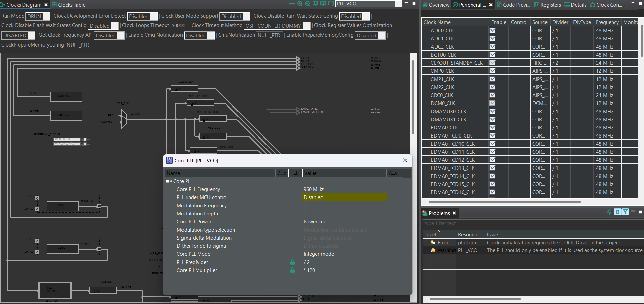Select the Zoom Out tool on diagram toolbar
Screen dimensions: 644x304
pyautogui.click(x=308, y=4)
